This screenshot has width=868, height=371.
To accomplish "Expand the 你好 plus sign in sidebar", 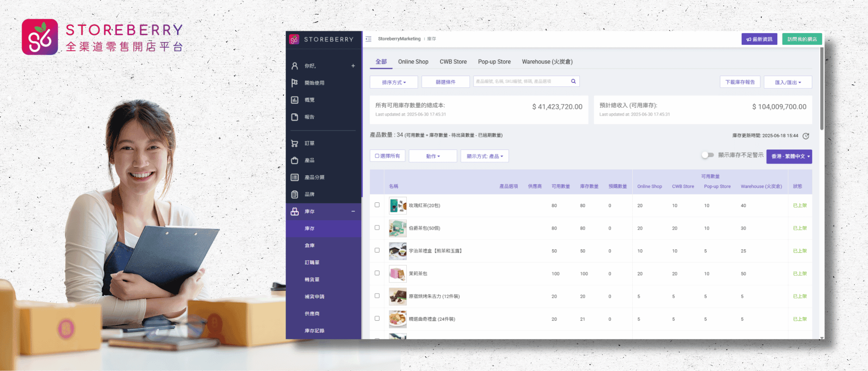I will (353, 66).
